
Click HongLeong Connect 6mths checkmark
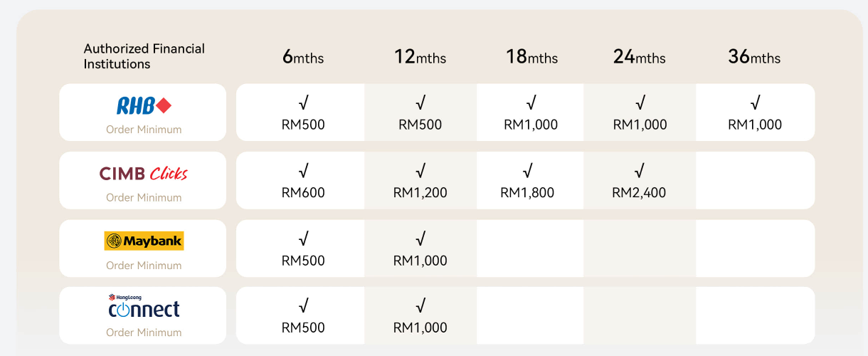pos(303,306)
